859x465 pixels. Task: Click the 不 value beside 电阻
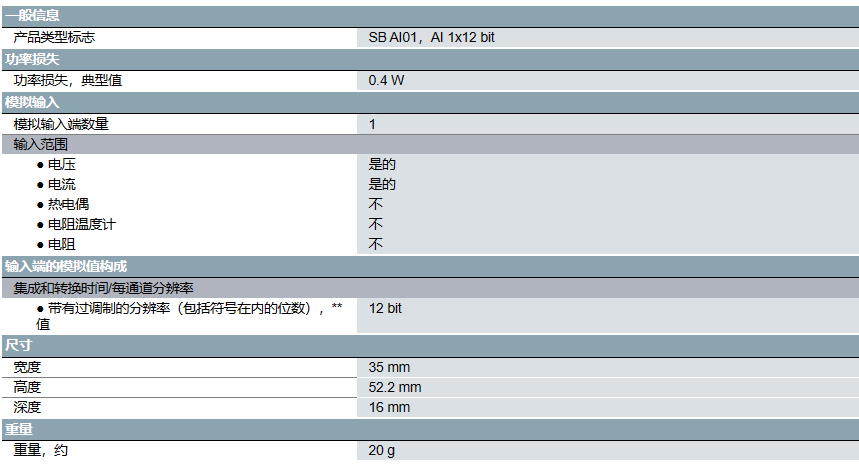click(x=376, y=244)
